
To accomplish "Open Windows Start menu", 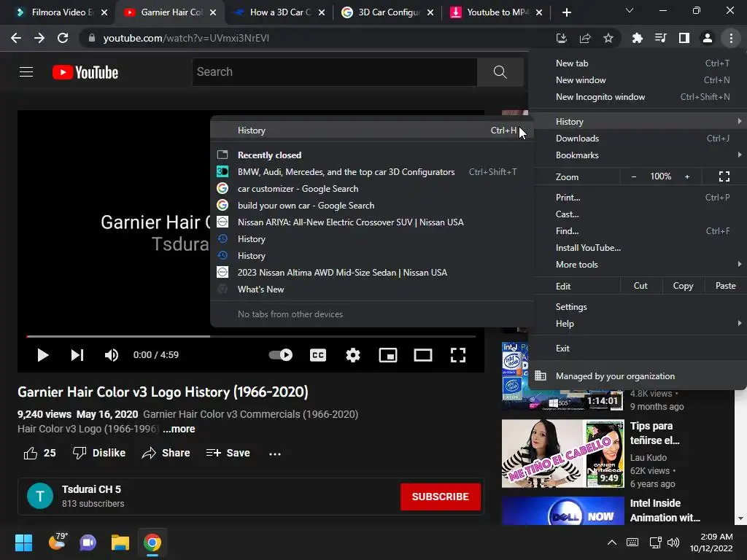I will pyautogui.click(x=23, y=542).
